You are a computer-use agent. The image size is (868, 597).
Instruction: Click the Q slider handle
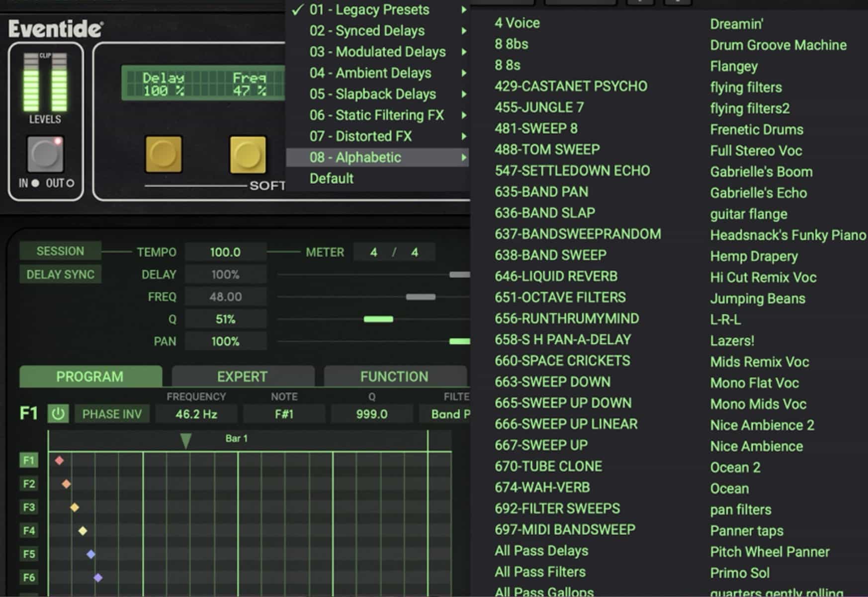point(379,319)
